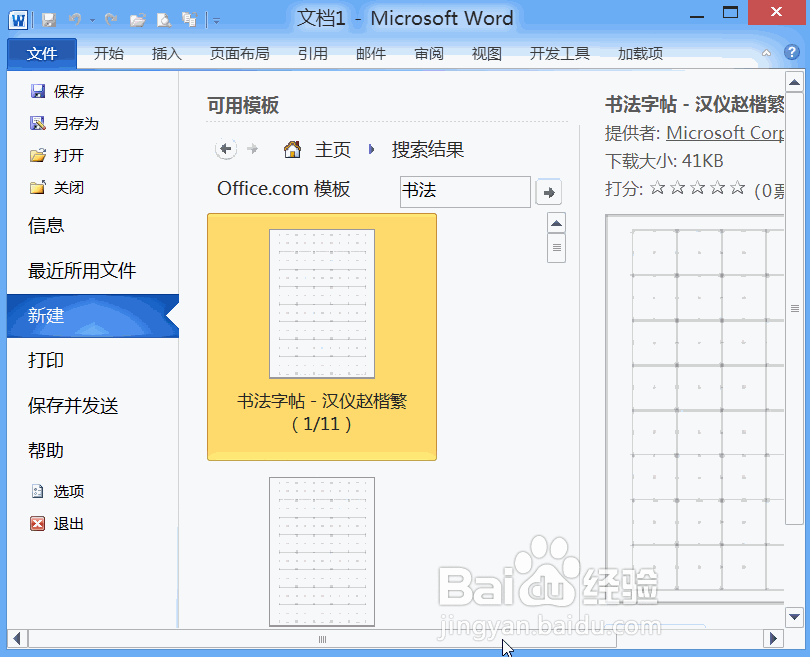Select the 书法字帖 - 汉仪赵楷繁 (1/11) template
The height and width of the screenshot is (657, 810).
point(322,337)
